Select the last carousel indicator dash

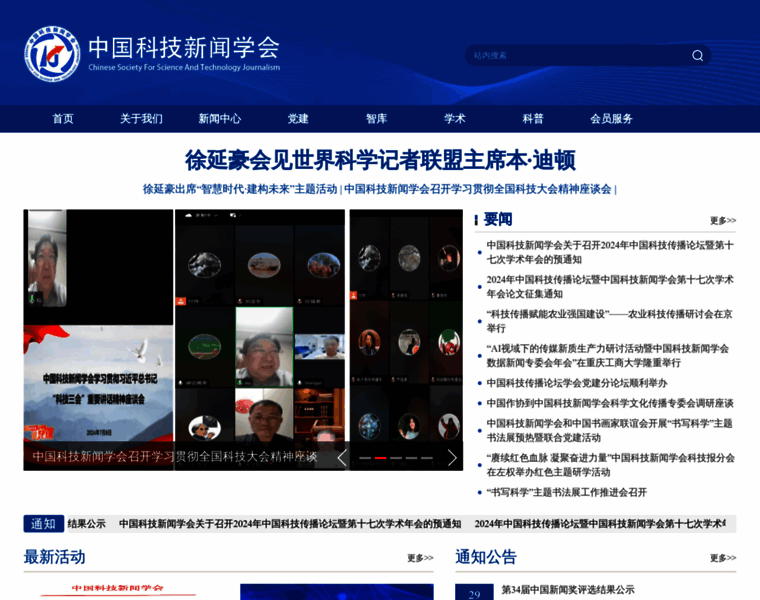tap(427, 458)
